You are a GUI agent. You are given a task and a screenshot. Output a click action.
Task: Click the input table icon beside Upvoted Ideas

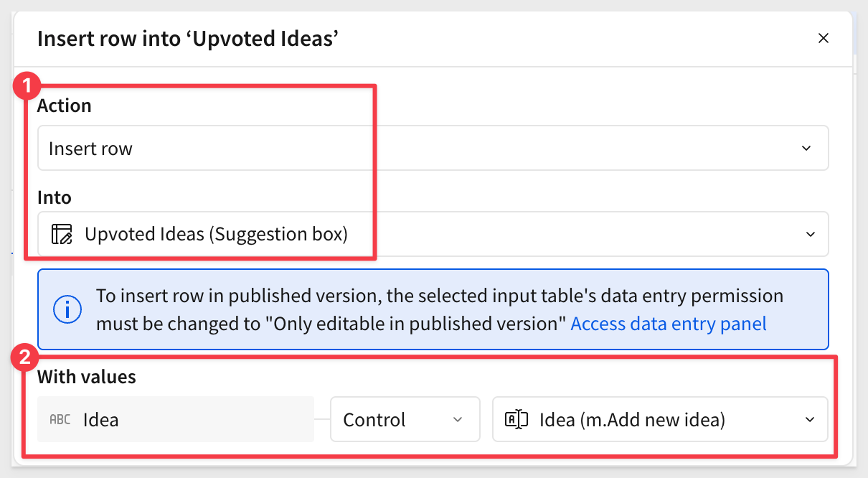pyautogui.click(x=62, y=234)
